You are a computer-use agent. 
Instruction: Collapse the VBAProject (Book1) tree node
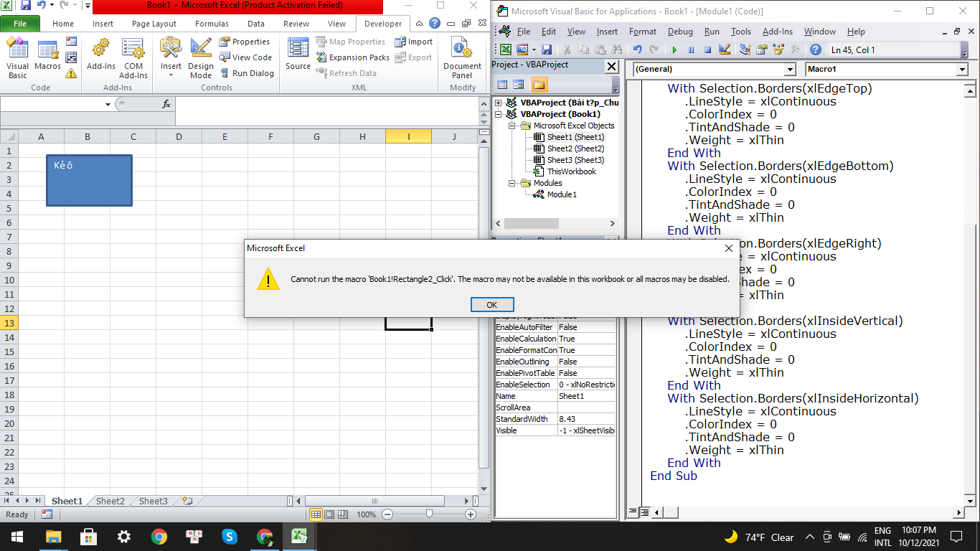(499, 114)
